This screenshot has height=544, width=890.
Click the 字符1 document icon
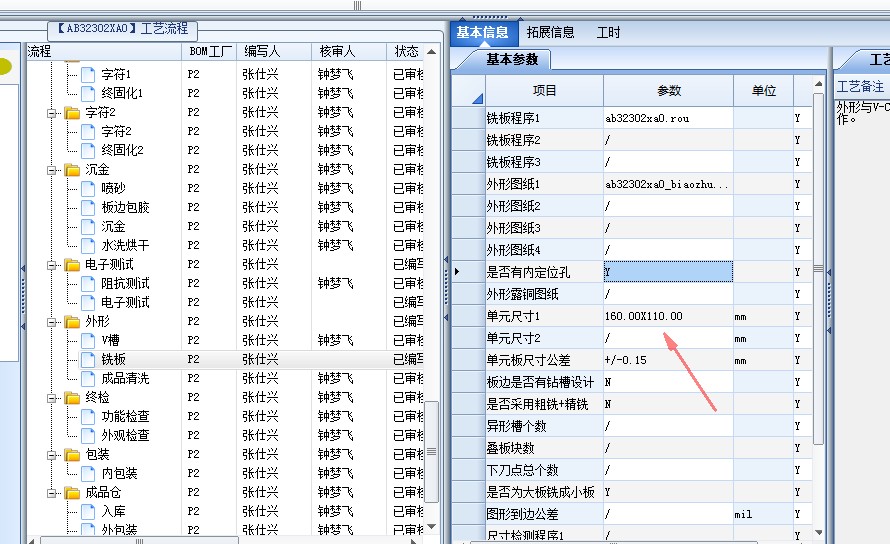(x=87, y=74)
